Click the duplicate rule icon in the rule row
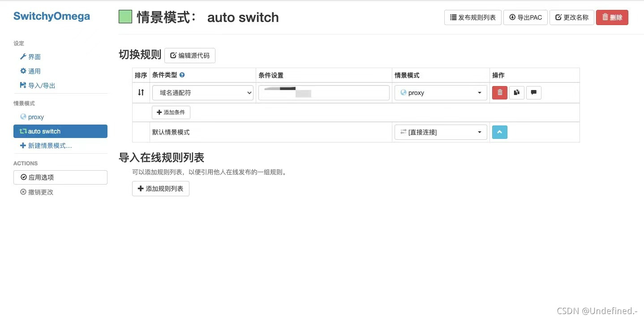The image size is (644, 319). (x=517, y=93)
